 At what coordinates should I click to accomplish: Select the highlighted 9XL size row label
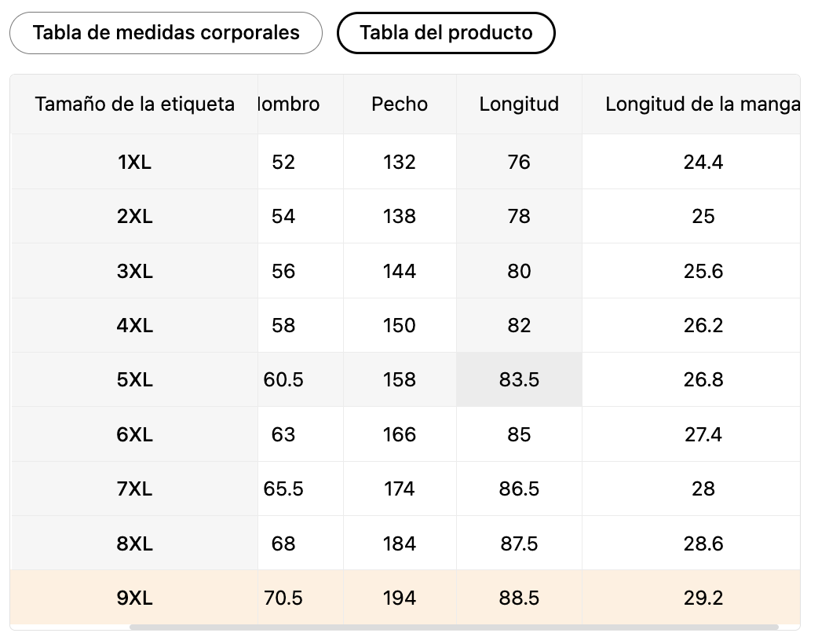[134, 598]
